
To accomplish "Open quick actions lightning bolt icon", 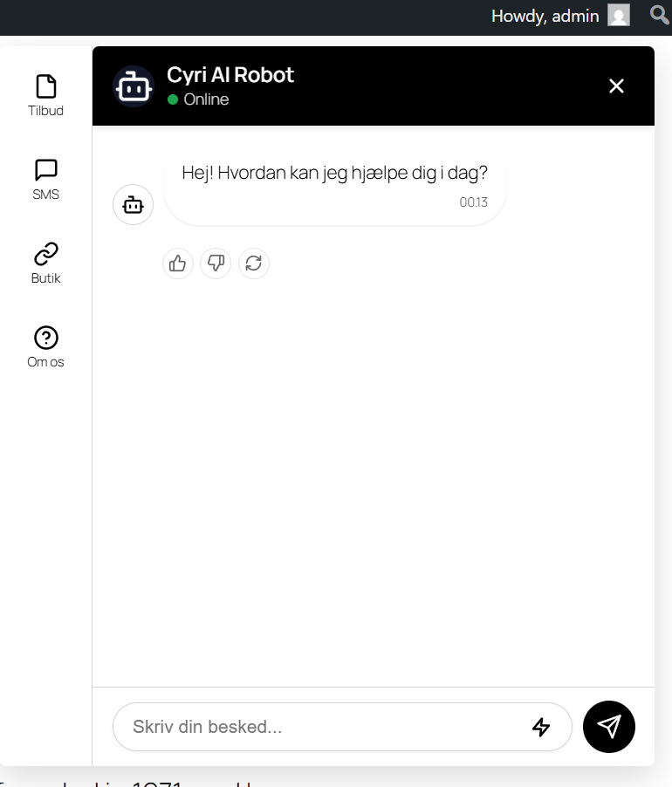I will coord(541,727).
